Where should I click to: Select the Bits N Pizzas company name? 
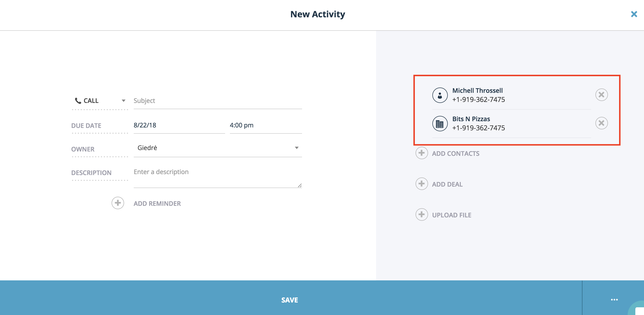(471, 119)
